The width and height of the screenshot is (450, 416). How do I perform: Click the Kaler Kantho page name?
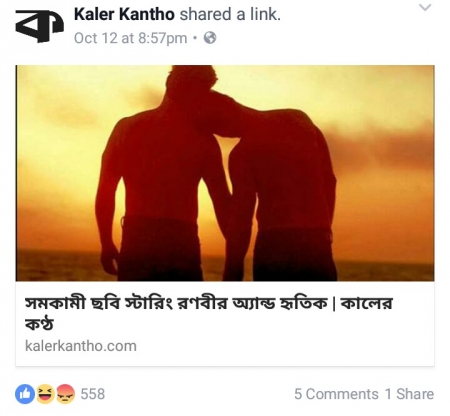(x=124, y=15)
